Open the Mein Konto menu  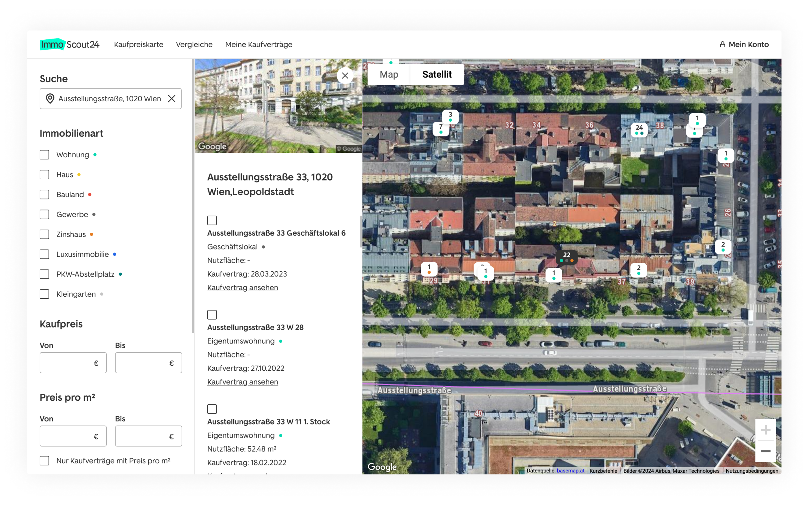pyautogui.click(x=744, y=45)
